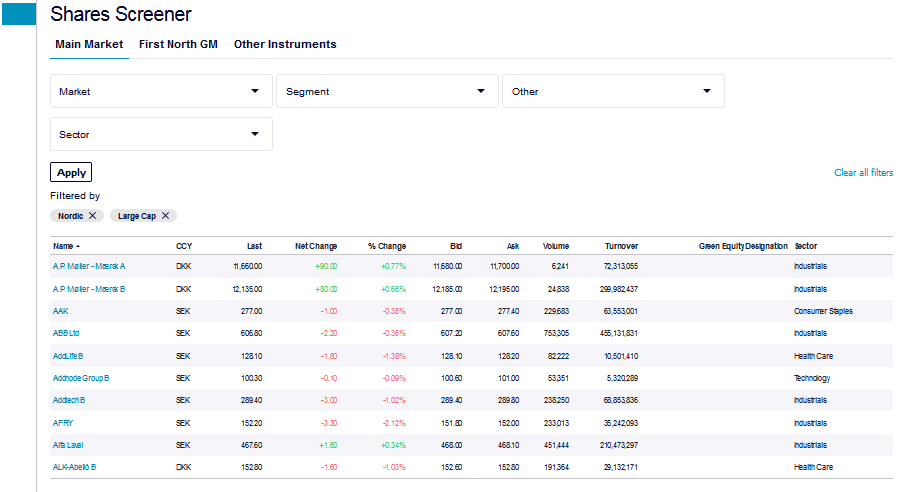Open the ALK-Abelló B share link

tap(74, 467)
